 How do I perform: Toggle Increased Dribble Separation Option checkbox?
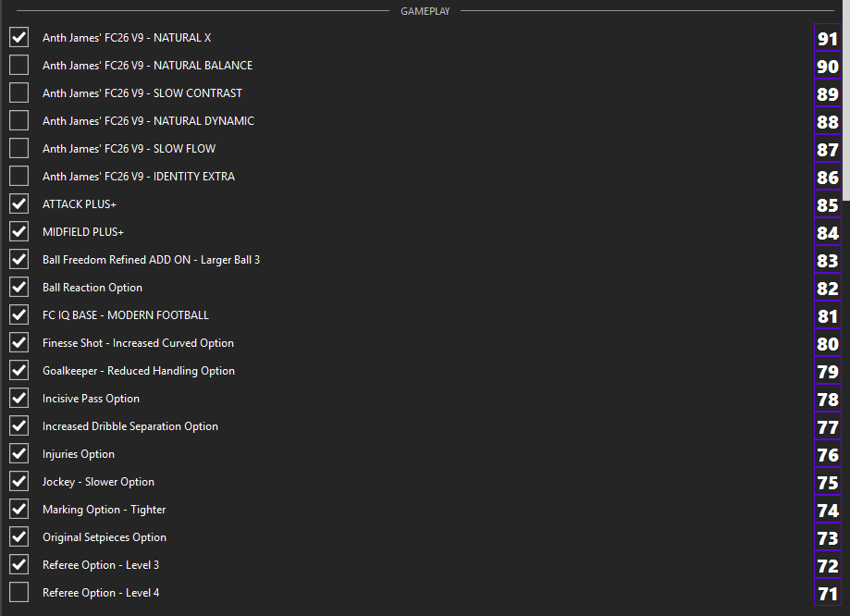(x=19, y=425)
